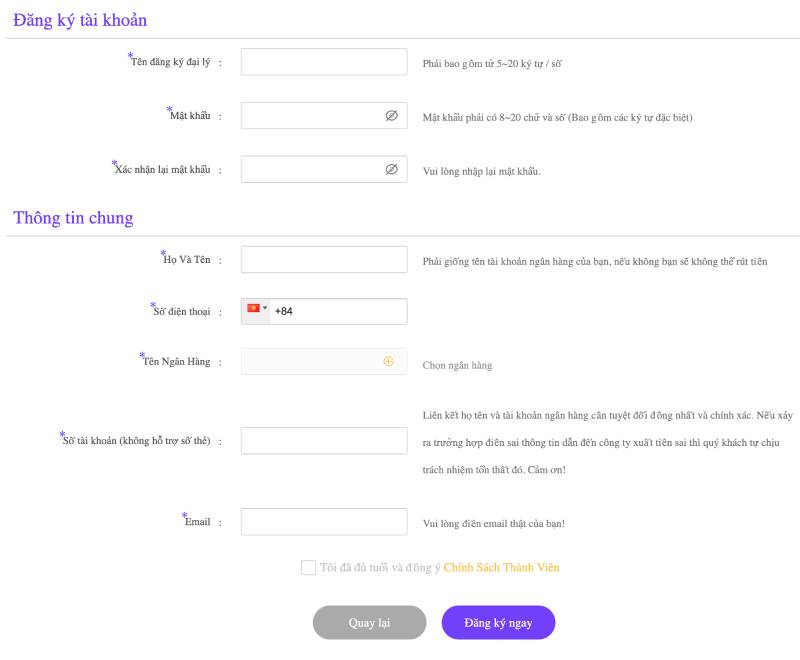Tick the age and policy agreement checkbox

click(308, 568)
